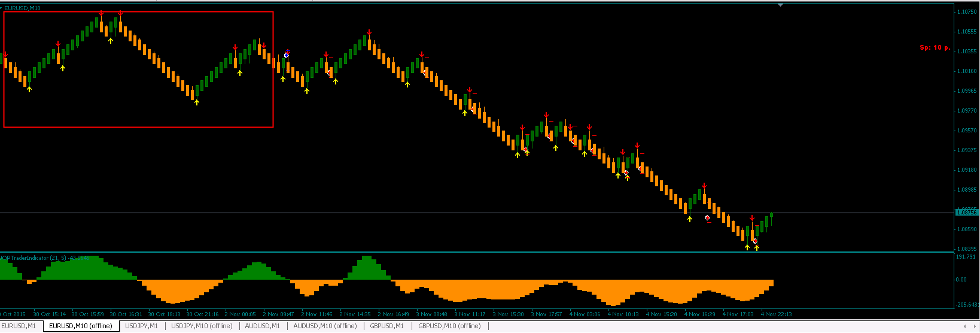980x333 pixels.
Task: Click the 1.08590 price scale value
Action: click(x=967, y=229)
